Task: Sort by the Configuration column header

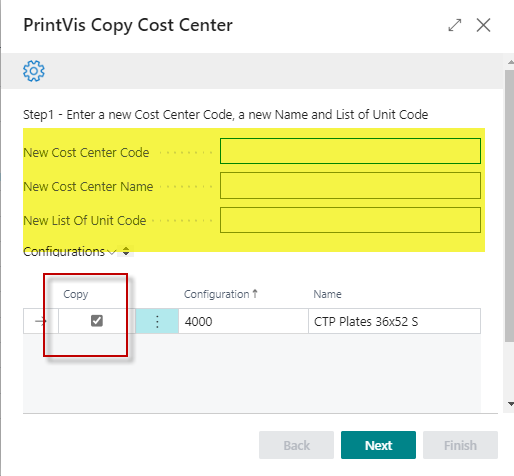Action: [221, 294]
